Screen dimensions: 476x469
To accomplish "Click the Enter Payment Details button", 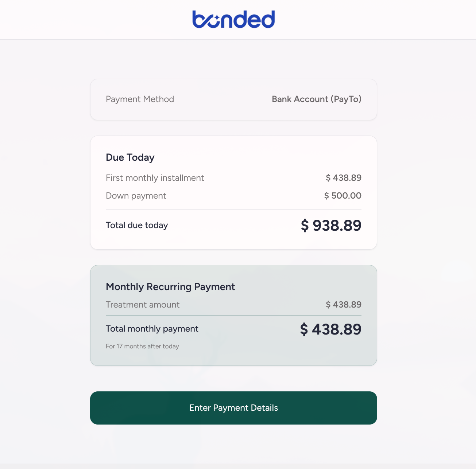I will [233, 408].
